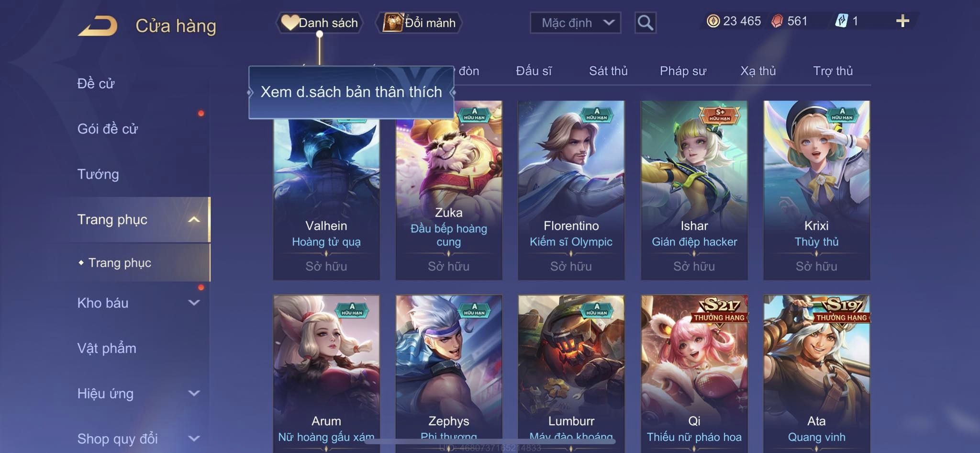
Task: Select the Florentino Kiếm sĩ Olympic skin
Action: pyautogui.click(x=571, y=190)
